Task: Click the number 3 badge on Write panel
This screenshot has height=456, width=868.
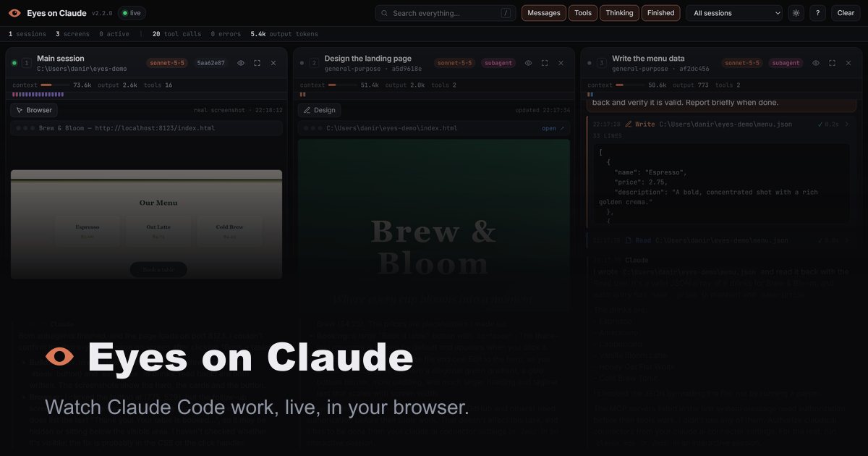Action: coord(602,63)
